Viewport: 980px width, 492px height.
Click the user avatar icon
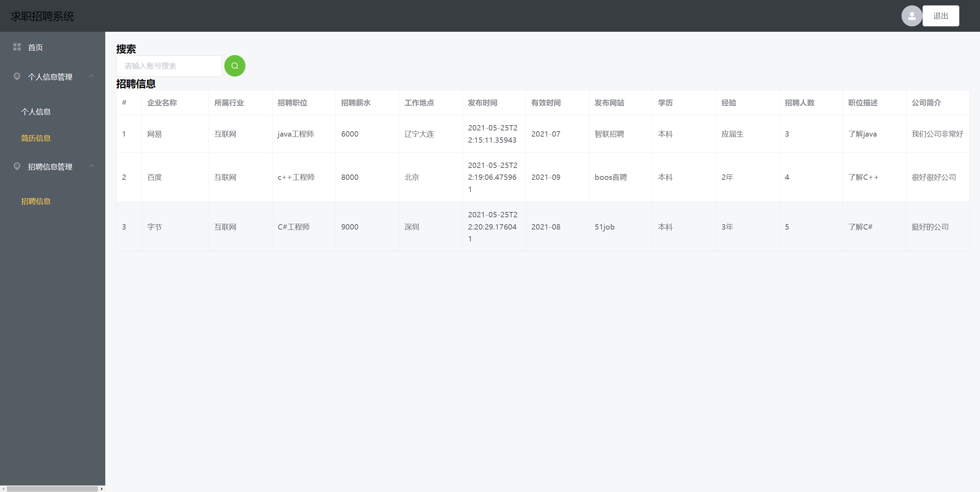coord(911,16)
